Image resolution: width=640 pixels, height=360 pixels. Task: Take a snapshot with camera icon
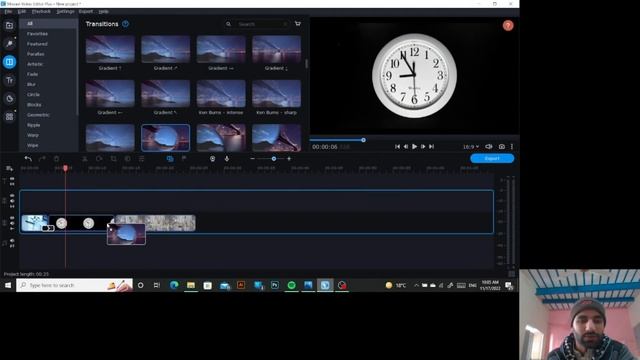[x=502, y=147]
